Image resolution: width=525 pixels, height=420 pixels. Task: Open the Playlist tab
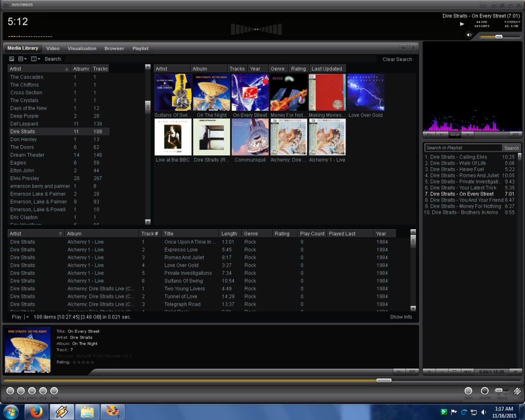[x=140, y=49]
